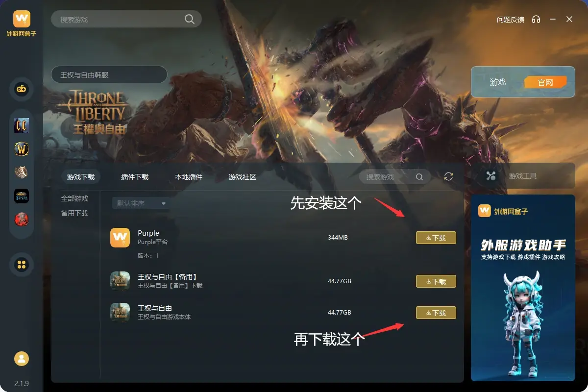Download 王权与自由【备用】
This screenshot has height=392, width=588.
click(436, 281)
